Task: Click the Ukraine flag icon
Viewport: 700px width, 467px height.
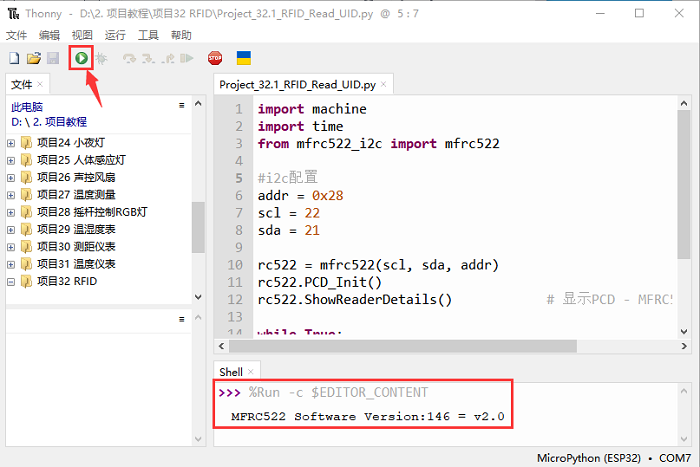Action: click(243, 59)
